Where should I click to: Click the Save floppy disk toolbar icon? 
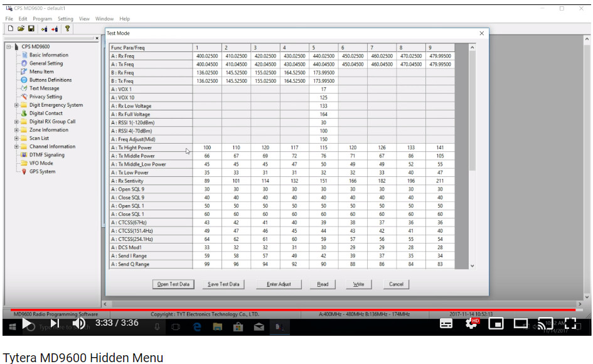(x=31, y=28)
